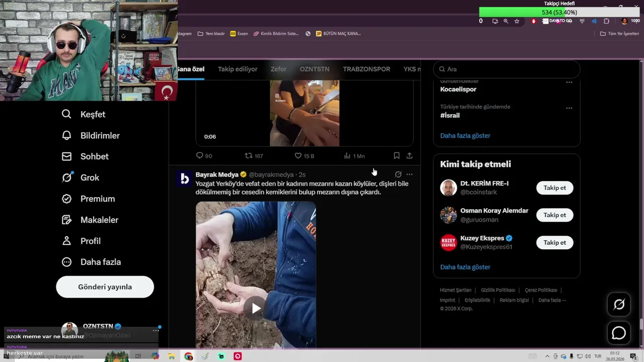This screenshot has height=362, width=644.
Task: Switch to Zefor tab
Action: (278, 69)
